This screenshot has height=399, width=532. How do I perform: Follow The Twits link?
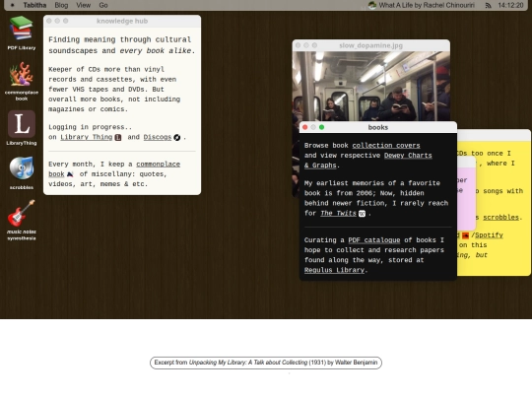[x=338, y=213]
